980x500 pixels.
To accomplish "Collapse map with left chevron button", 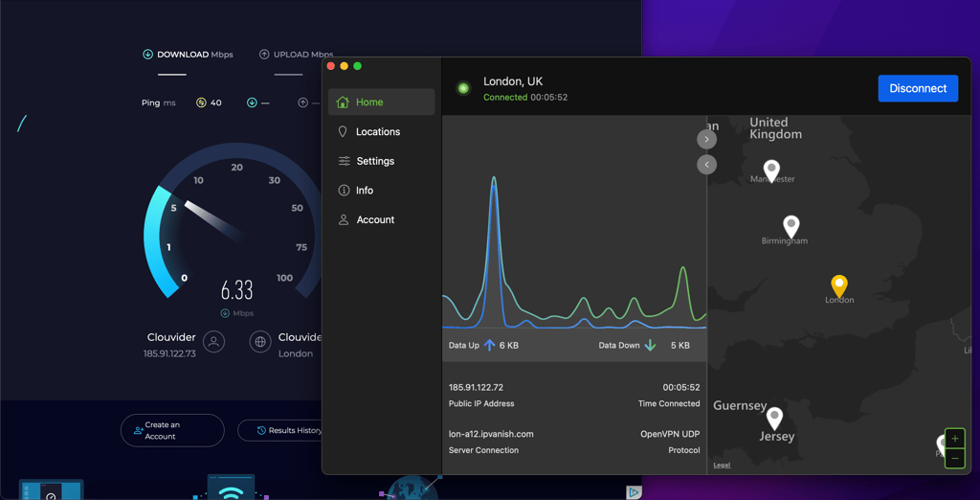I will pyautogui.click(x=707, y=165).
